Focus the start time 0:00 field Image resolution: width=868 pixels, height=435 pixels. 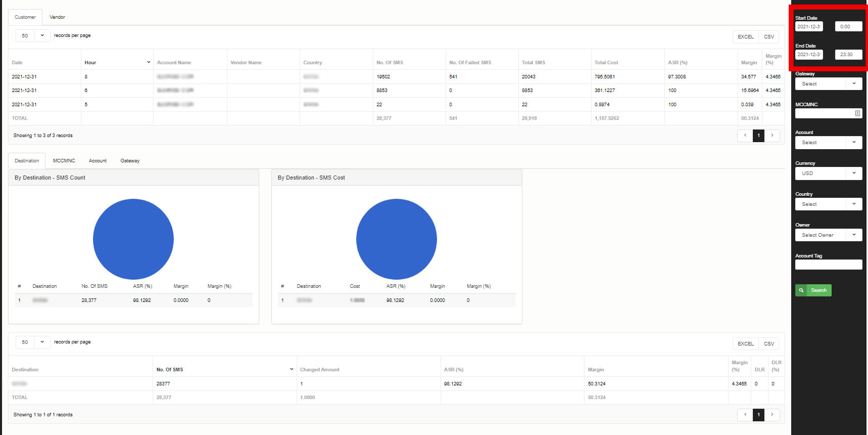click(848, 27)
